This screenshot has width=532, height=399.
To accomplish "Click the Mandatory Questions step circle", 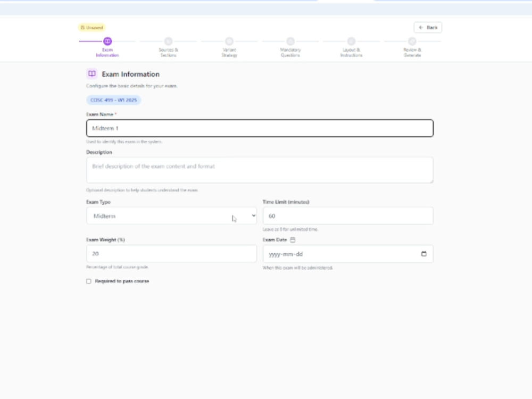I will 290,41.
